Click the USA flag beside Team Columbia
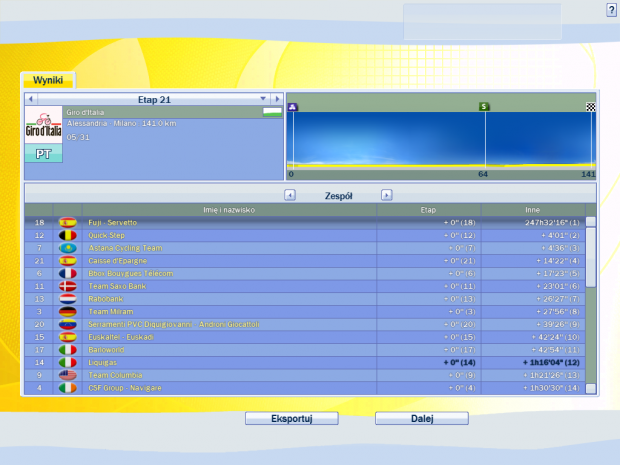 tap(68, 375)
